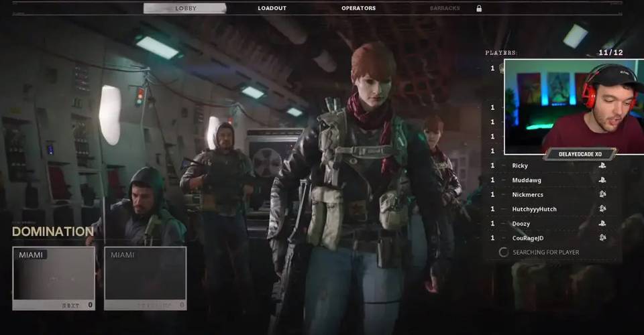
Task: Vote for the Previous Miami map card
Action: [x=146, y=279]
